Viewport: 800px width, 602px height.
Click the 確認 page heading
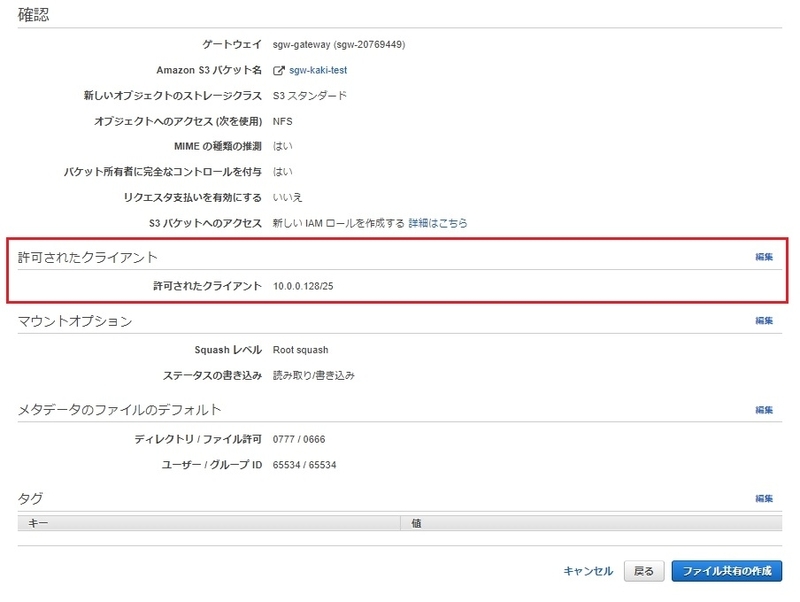34,14
